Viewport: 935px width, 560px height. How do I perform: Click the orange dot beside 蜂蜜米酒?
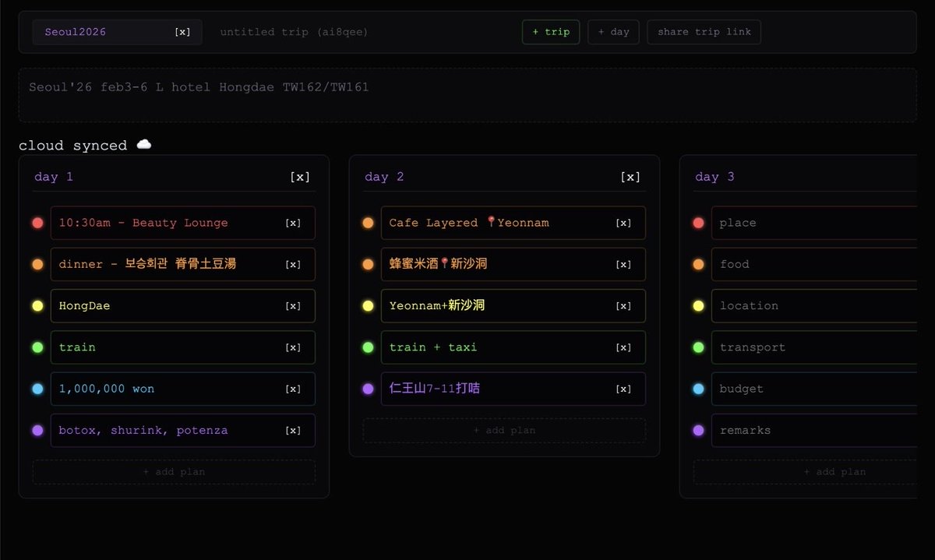pos(368,264)
